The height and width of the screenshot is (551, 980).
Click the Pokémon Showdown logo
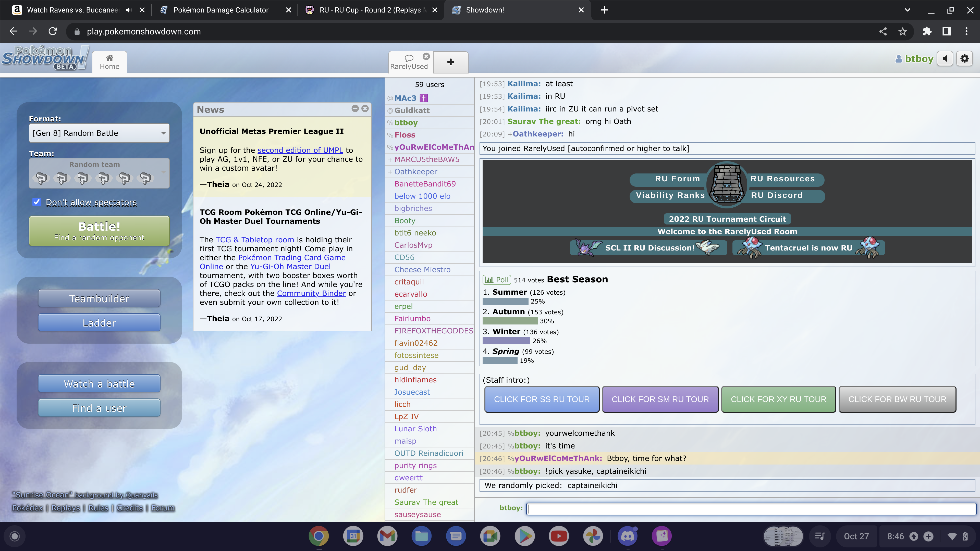45,58
